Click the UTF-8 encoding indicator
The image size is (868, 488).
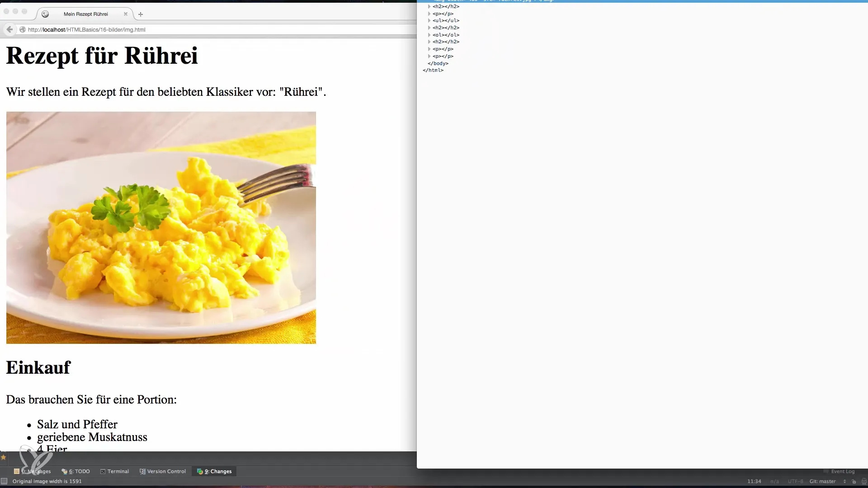[x=795, y=481]
